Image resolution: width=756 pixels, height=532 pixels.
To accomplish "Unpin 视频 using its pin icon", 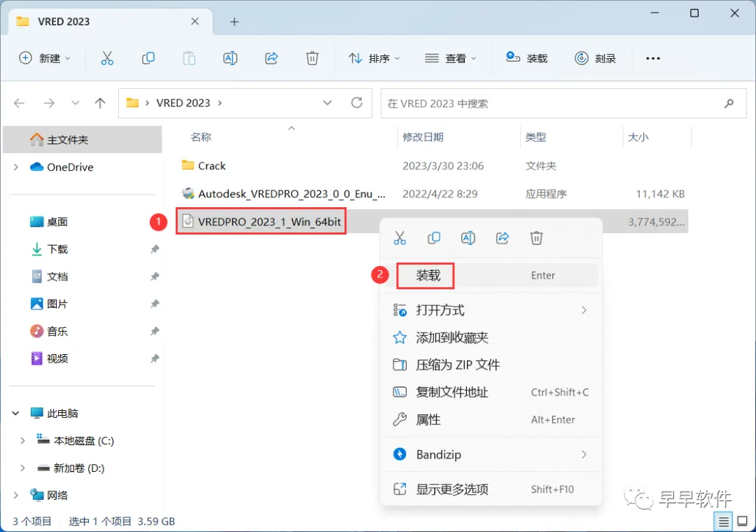I will click(155, 358).
